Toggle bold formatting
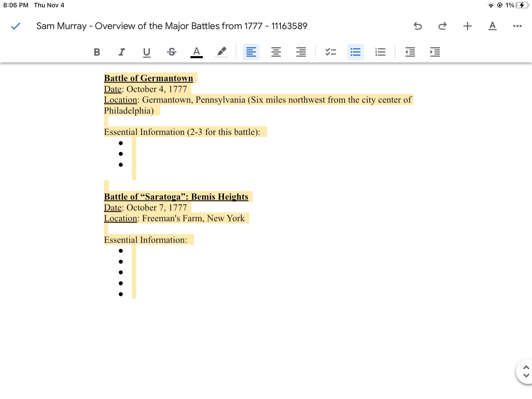 (97, 52)
